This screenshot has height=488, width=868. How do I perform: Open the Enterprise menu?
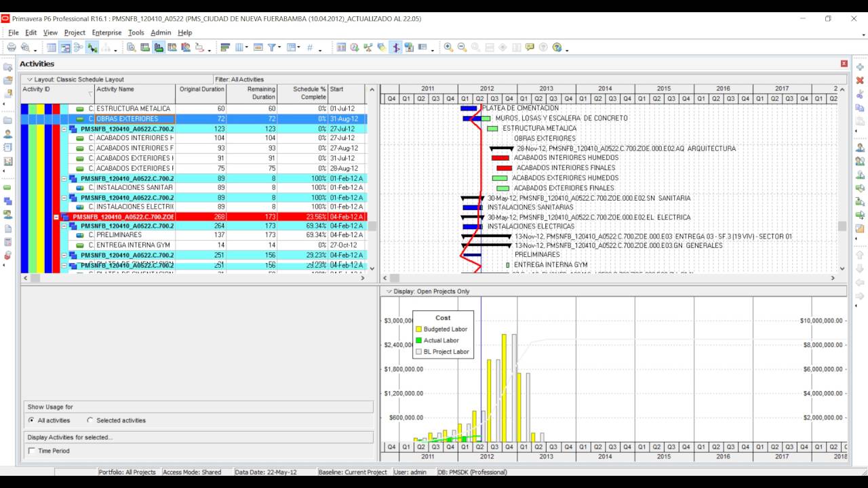point(106,33)
